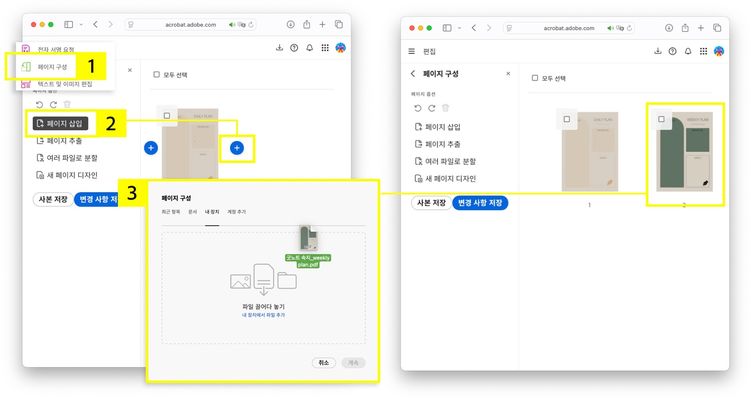Click the 취소 button in the dialog

click(x=324, y=363)
